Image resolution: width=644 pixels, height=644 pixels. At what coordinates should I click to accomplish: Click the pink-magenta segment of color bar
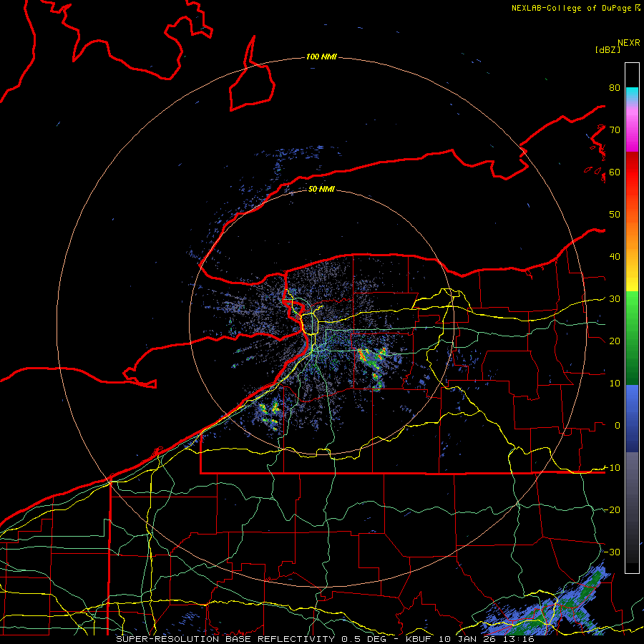[x=632, y=127]
